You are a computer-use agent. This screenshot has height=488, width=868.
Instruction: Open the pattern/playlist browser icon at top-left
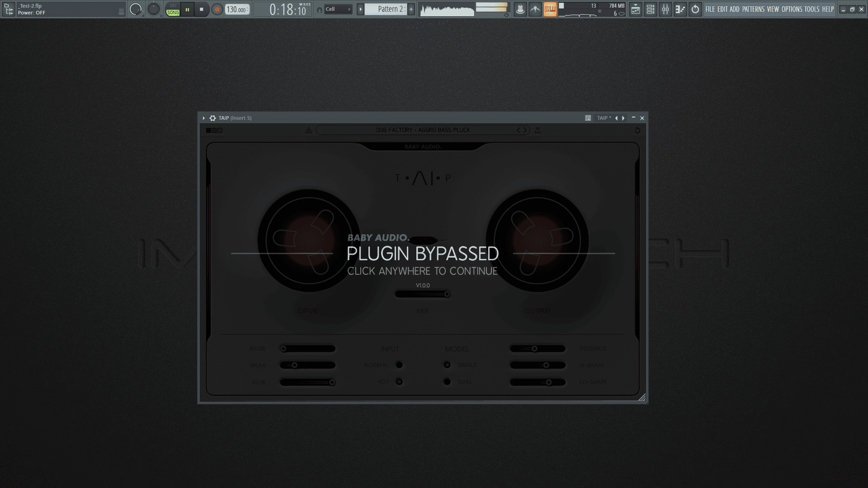[x=9, y=9]
